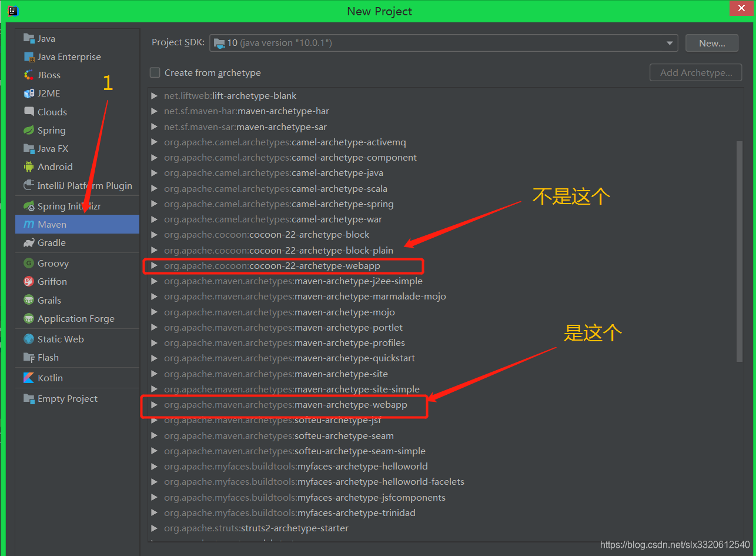Click the Gradle elephant icon

29,242
